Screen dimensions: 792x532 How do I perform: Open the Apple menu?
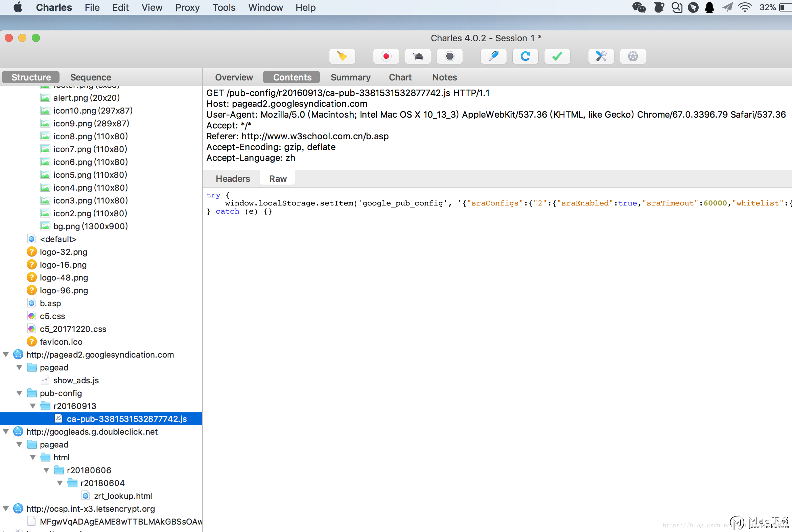point(18,7)
